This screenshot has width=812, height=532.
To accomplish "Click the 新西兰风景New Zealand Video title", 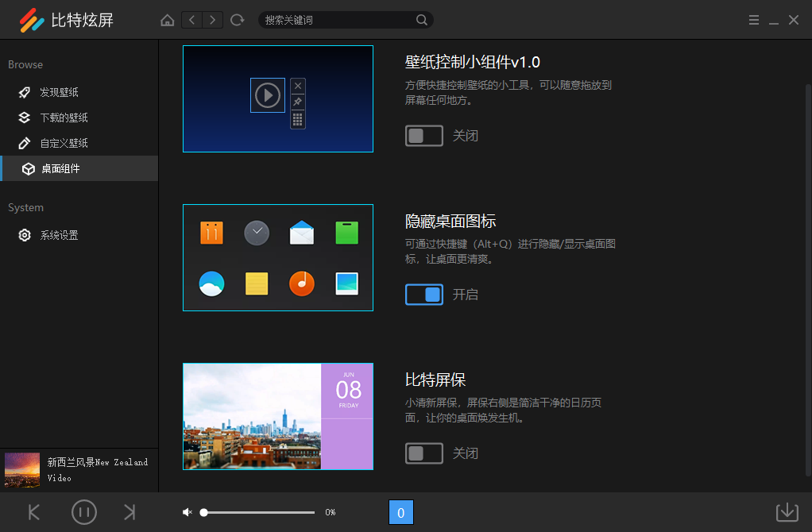I will click(98, 470).
